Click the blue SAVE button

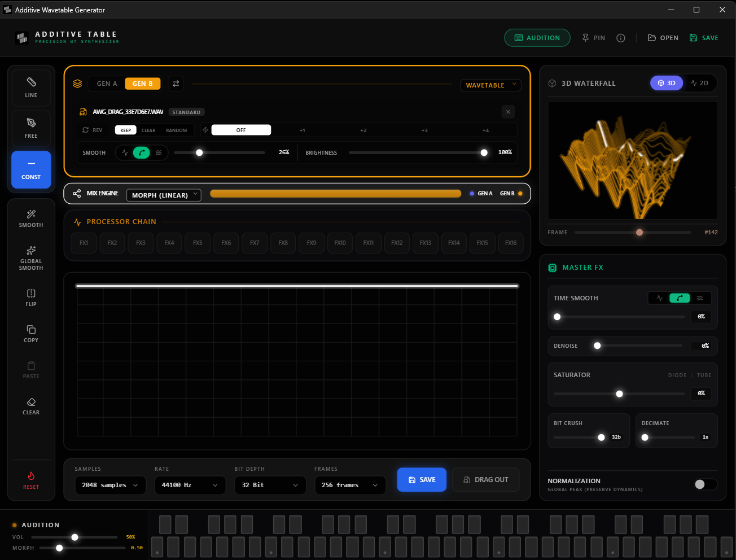pos(422,480)
